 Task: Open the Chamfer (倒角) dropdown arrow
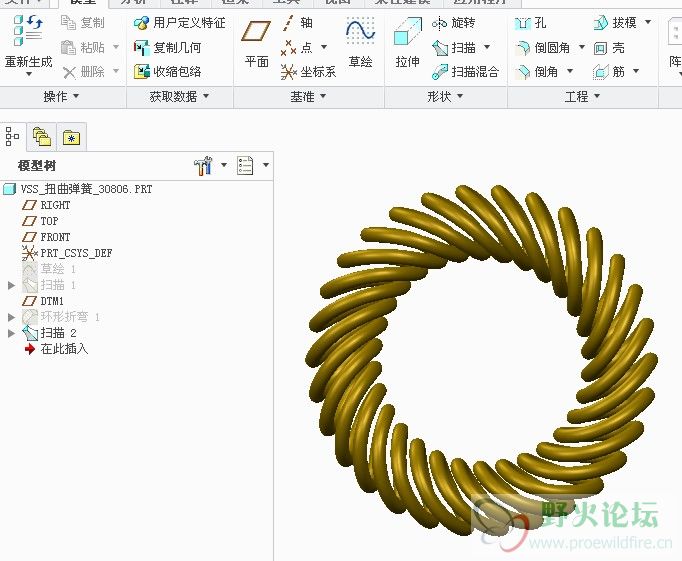(x=570, y=71)
